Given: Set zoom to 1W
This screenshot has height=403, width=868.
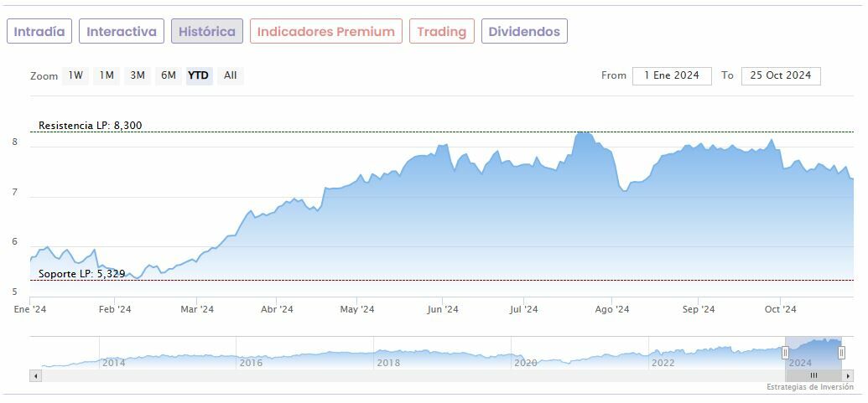Looking at the screenshot, I should click(76, 75).
